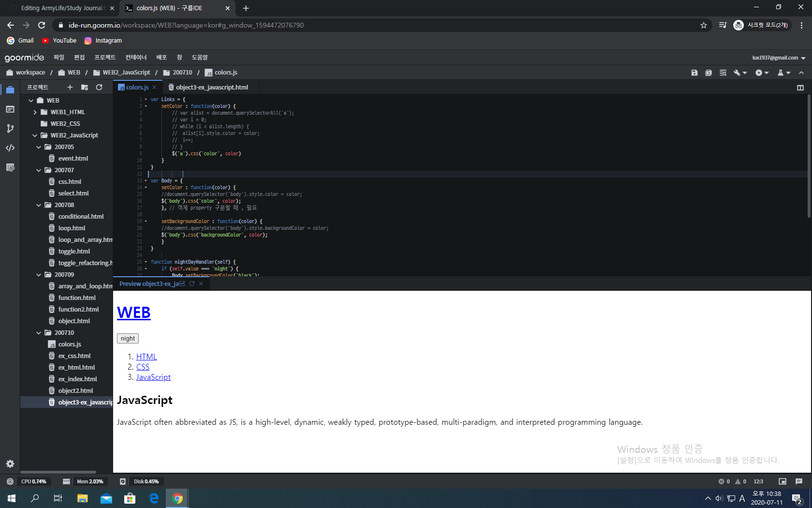Screen dimensions: 812x508
Task: Open the find-in-files search icon
Action: 723,73
